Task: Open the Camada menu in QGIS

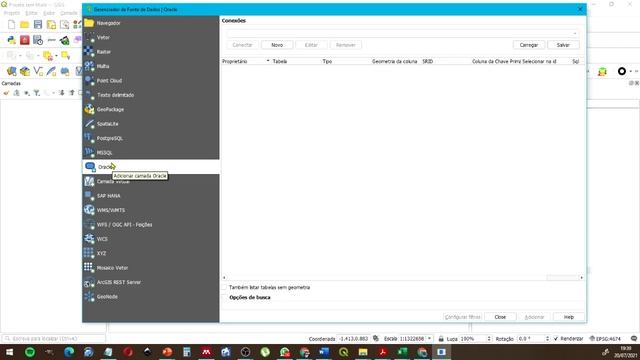Action: 68,13
